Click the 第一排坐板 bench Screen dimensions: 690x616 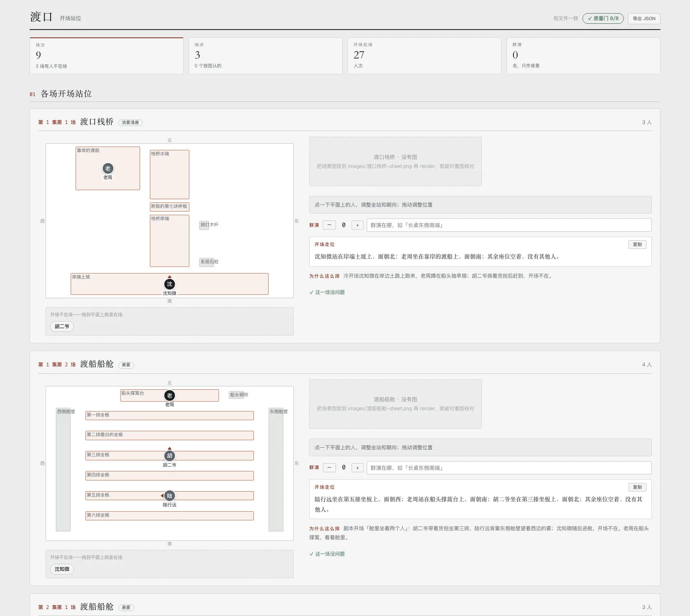pyautogui.click(x=170, y=416)
